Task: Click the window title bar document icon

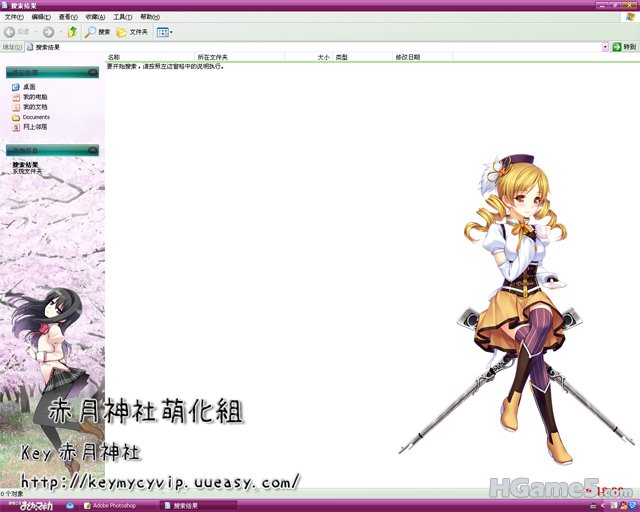Action: coord(4,5)
